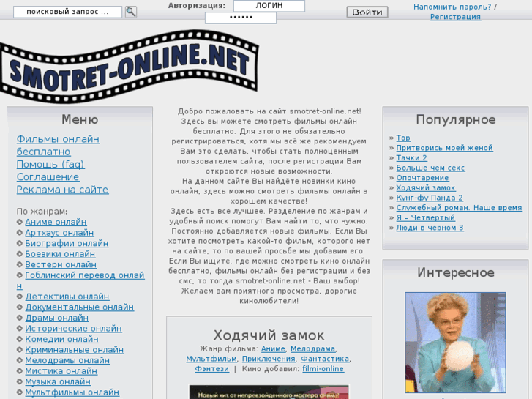Open the Мультфильм genre tag
This screenshot has height=399, width=532.
211,359
